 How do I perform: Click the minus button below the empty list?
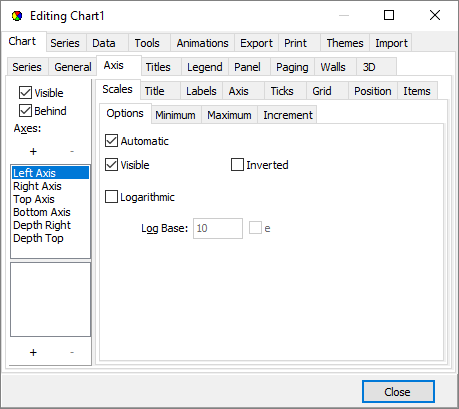coord(72,352)
